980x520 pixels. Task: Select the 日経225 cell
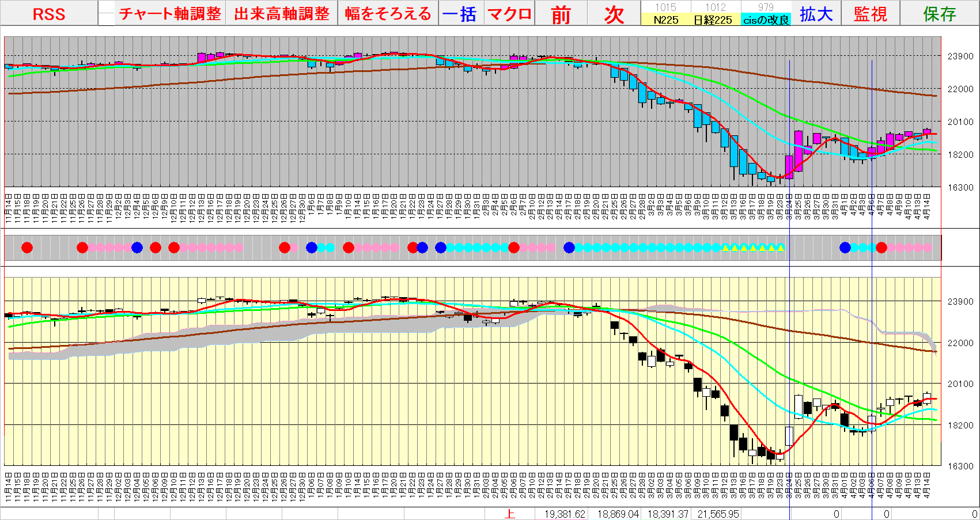click(715, 20)
